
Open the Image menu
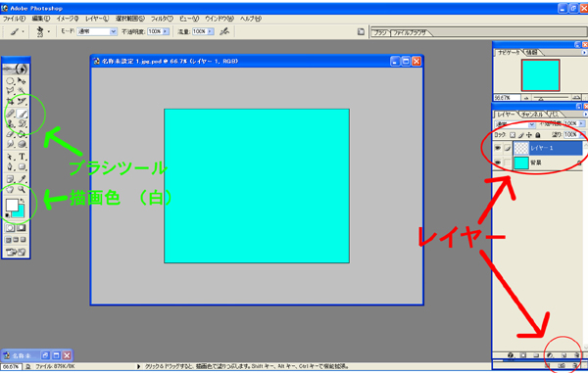[x=68, y=19]
